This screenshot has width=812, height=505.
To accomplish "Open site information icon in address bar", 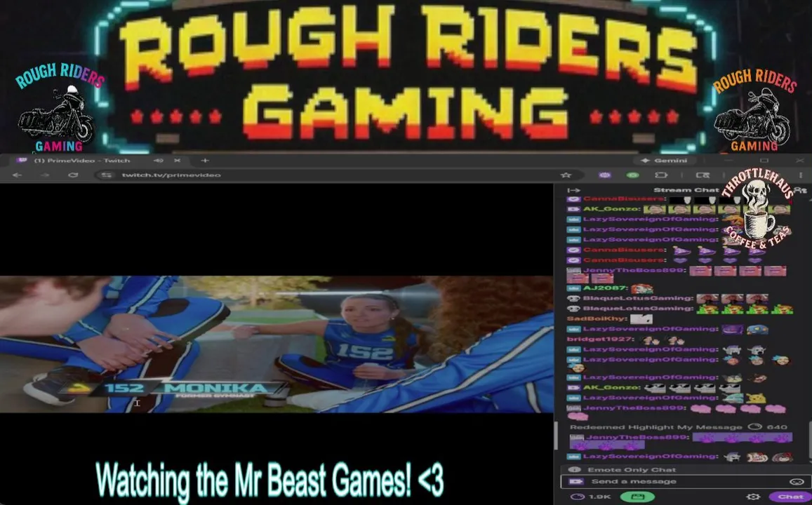I will 107,175.
